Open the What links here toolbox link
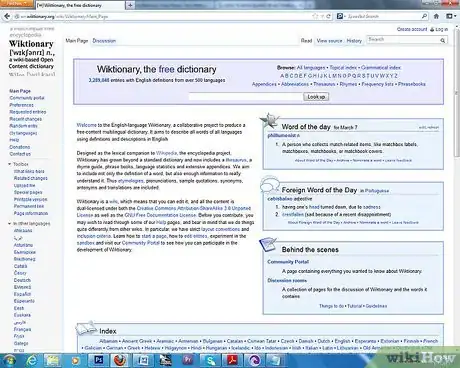 click(29, 171)
